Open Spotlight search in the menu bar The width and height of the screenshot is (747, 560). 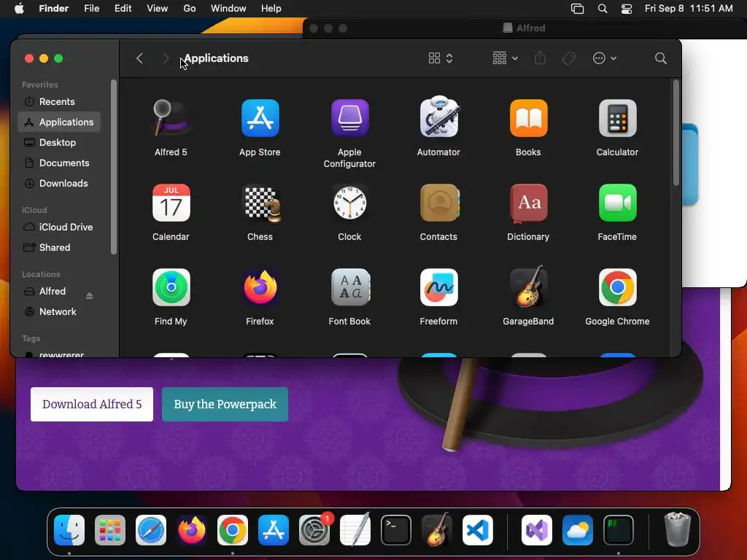(x=602, y=9)
